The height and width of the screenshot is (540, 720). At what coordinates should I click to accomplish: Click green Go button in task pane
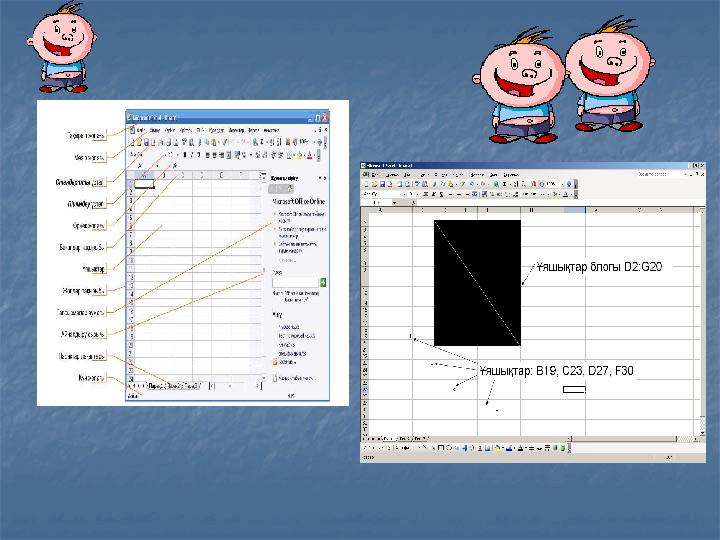(323, 282)
